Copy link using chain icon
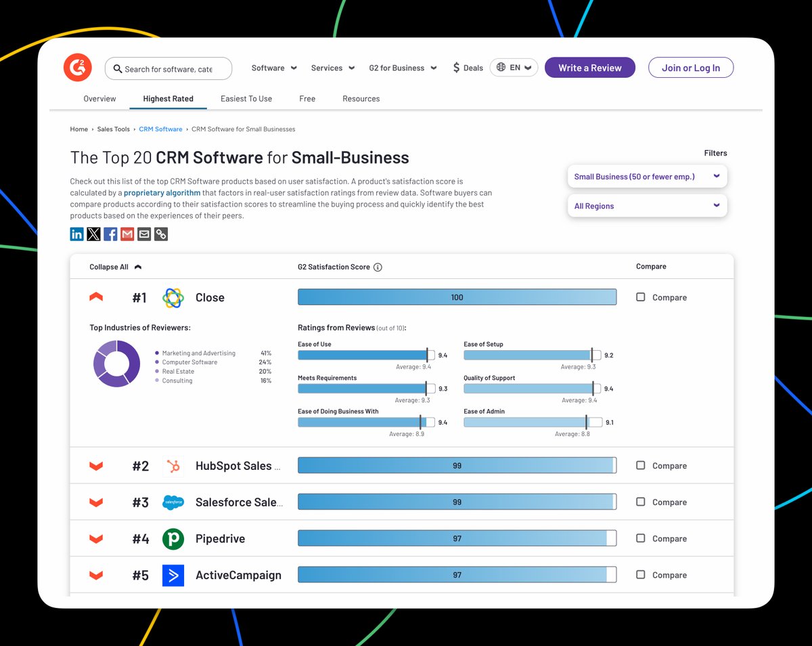812x646 pixels. click(x=161, y=234)
